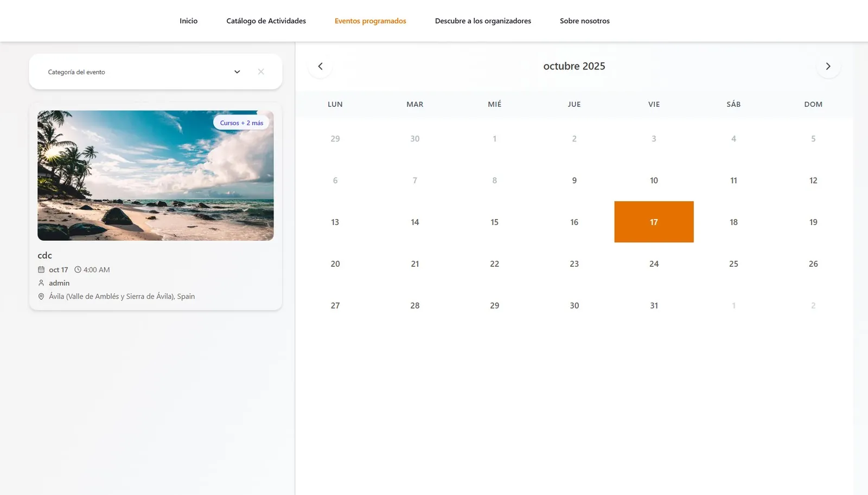Image resolution: width=868 pixels, height=495 pixels.
Task: Open the beach thumbnail of cdc event
Action: 155,175
